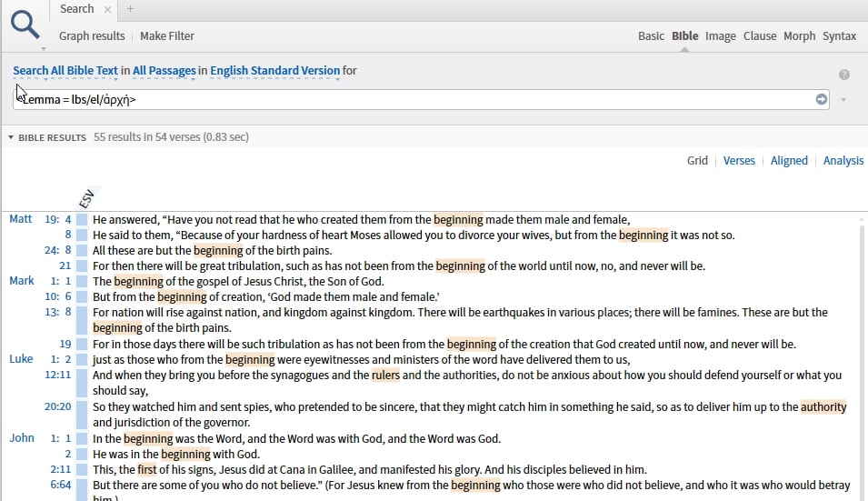Click highlighted word 'first' in John 2:11
The image size is (868, 501).
coord(146,470)
